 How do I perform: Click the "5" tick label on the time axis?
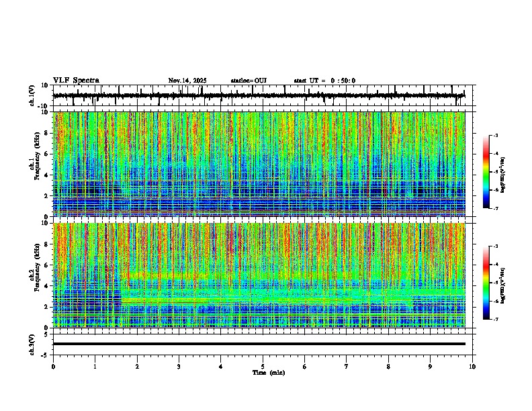263,367
